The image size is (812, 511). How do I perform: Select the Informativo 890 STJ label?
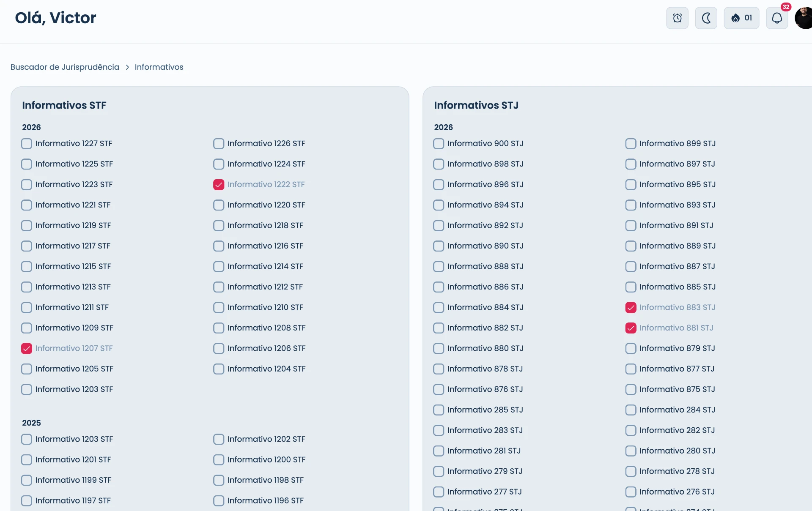[486, 246]
